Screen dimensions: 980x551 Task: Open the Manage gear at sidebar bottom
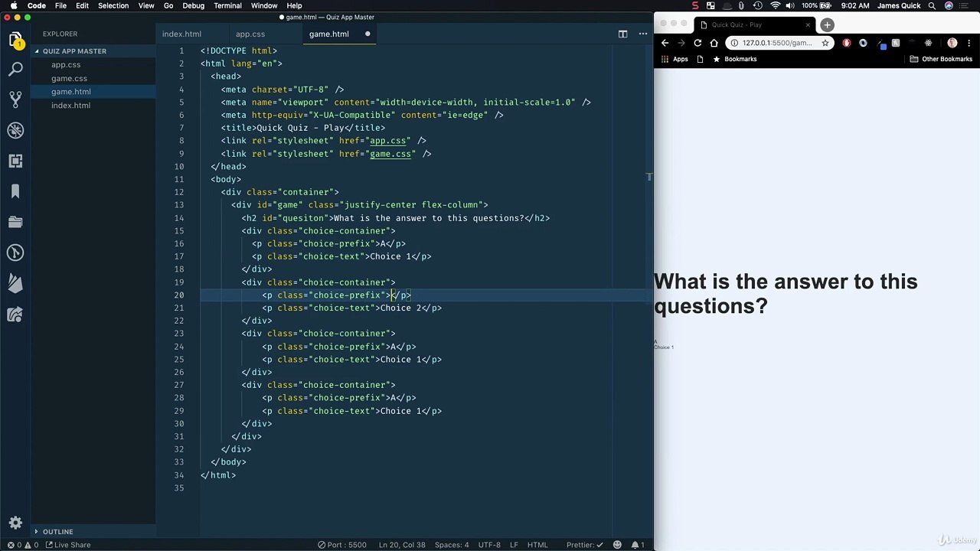click(x=15, y=523)
